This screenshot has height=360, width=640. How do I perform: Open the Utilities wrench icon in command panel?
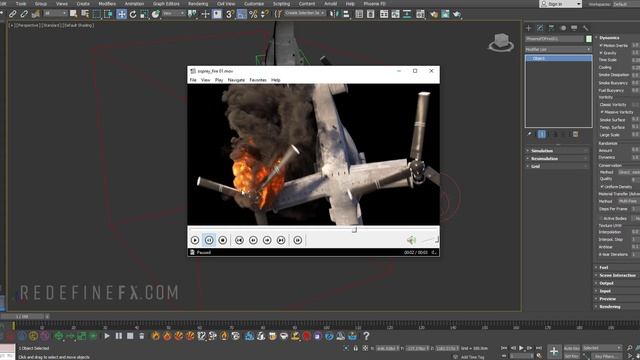[x=586, y=28]
